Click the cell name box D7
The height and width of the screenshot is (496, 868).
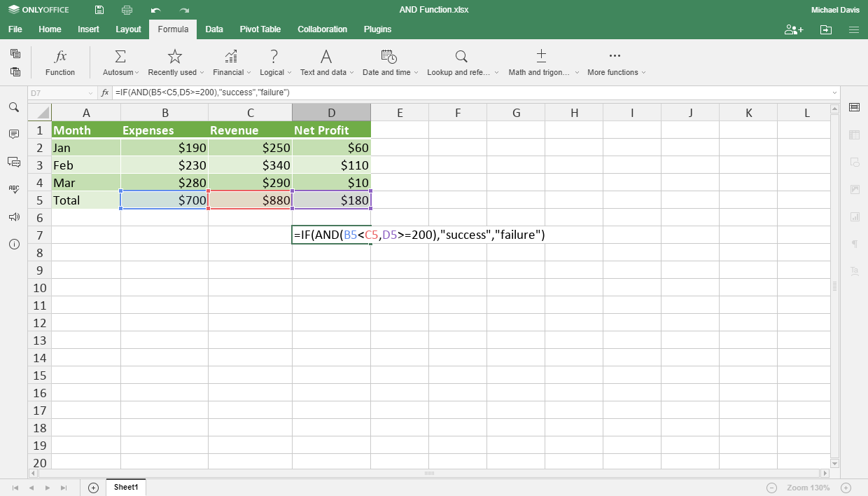57,92
